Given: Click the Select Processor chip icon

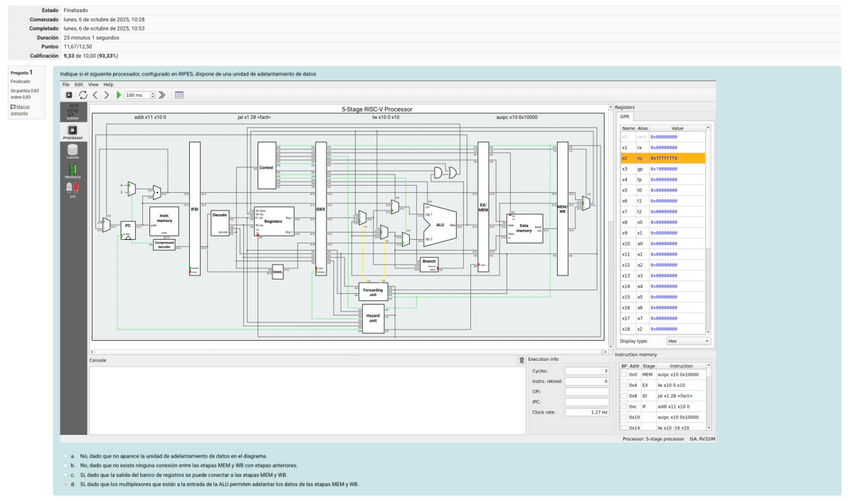Looking at the screenshot, I should point(69,95).
